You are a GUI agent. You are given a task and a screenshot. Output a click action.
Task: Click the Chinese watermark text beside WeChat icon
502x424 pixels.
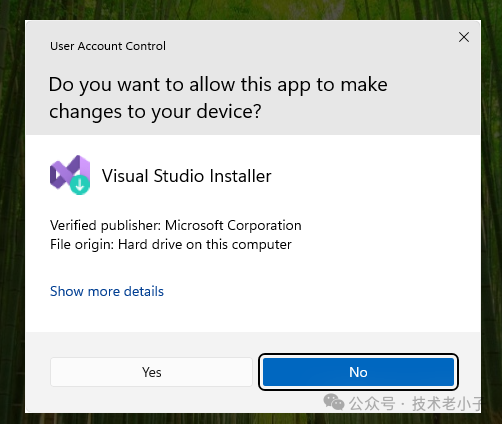pyautogui.click(x=415, y=404)
